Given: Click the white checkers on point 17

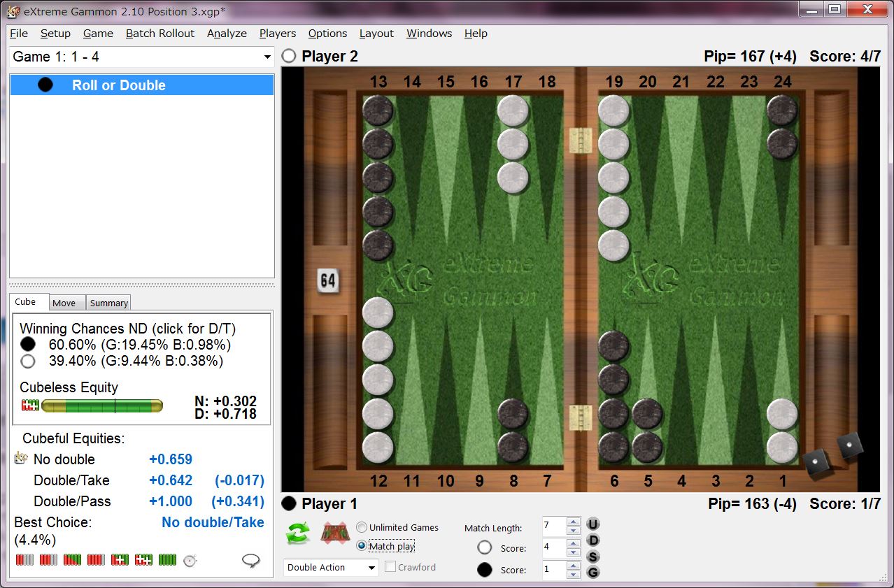Looking at the screenshot, I should pyautogui.click(x=513, y=144).
